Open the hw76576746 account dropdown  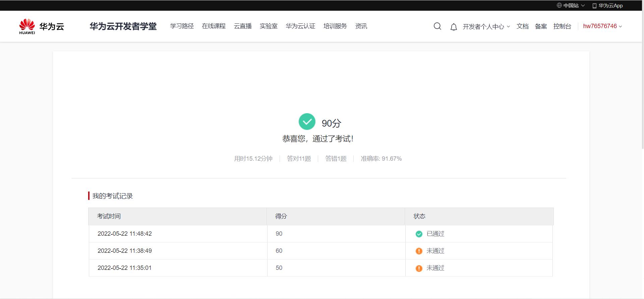602,26
